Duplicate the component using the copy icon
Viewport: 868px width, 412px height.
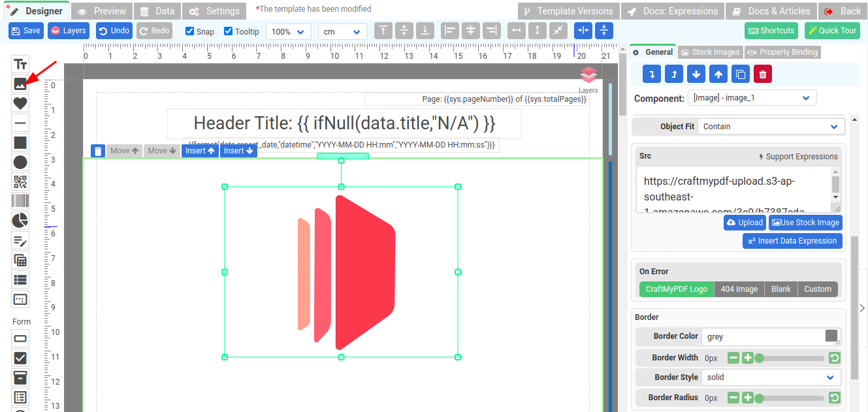[x=740, y=74]
